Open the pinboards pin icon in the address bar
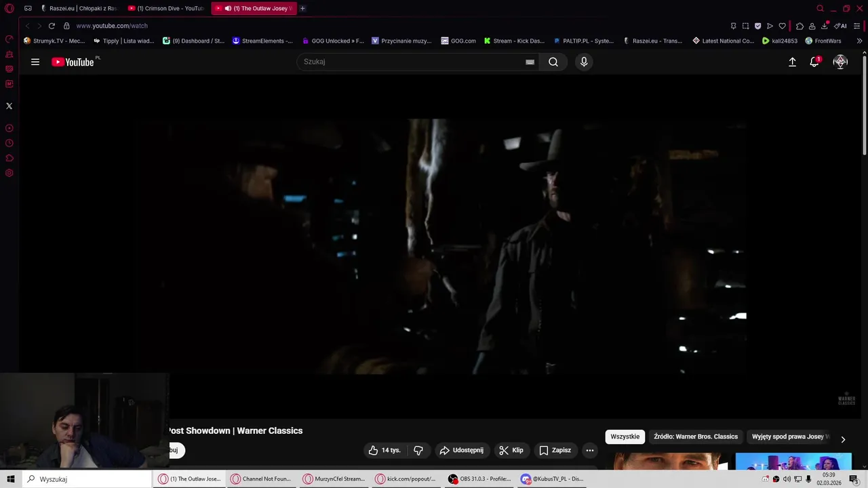 733,26
